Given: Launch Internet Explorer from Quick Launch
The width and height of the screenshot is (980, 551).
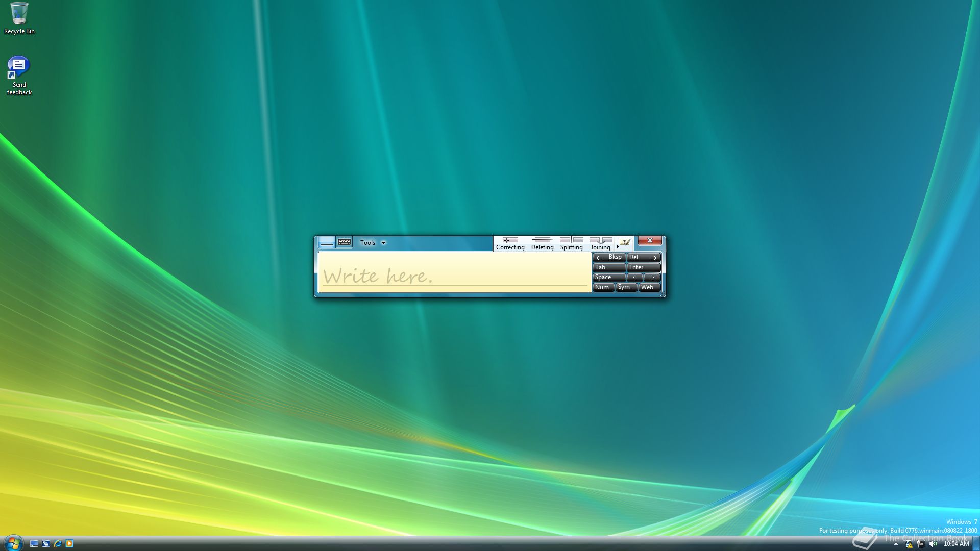Looking at the screenshot, I should [58, 544].
